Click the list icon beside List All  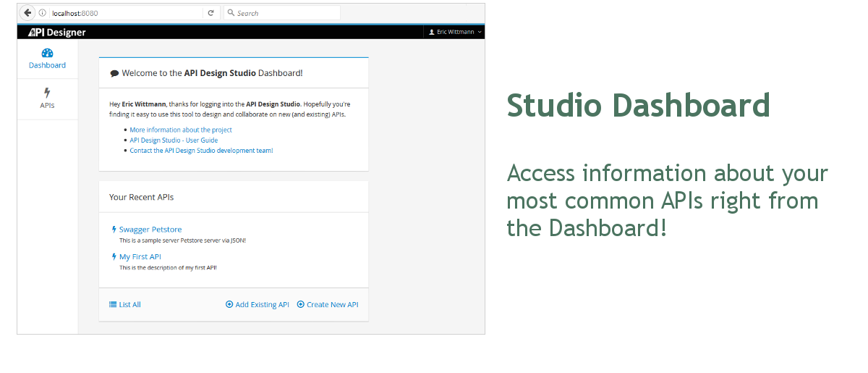(x=113, y=305)
